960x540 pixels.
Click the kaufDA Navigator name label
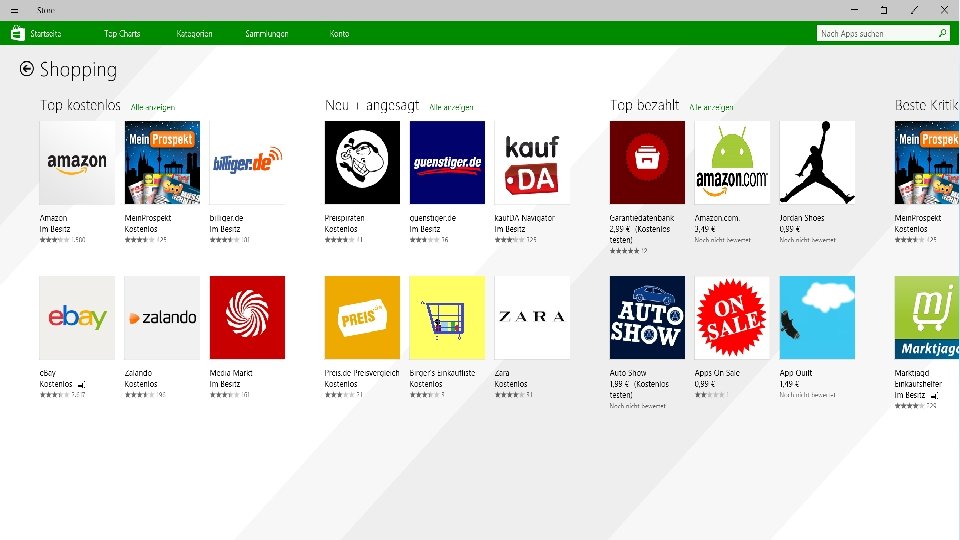point(525,218)
